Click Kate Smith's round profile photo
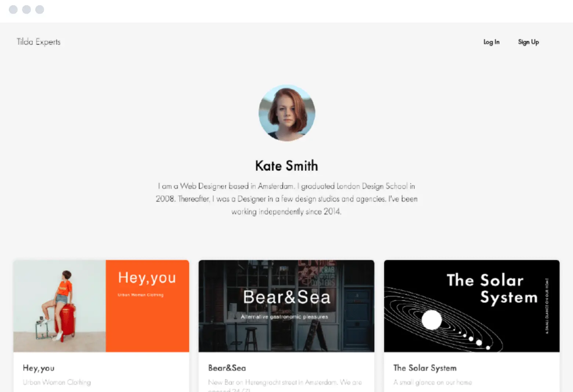Viewport: 573px width, 392px height. pyautogui.click(x=286, y=113)
